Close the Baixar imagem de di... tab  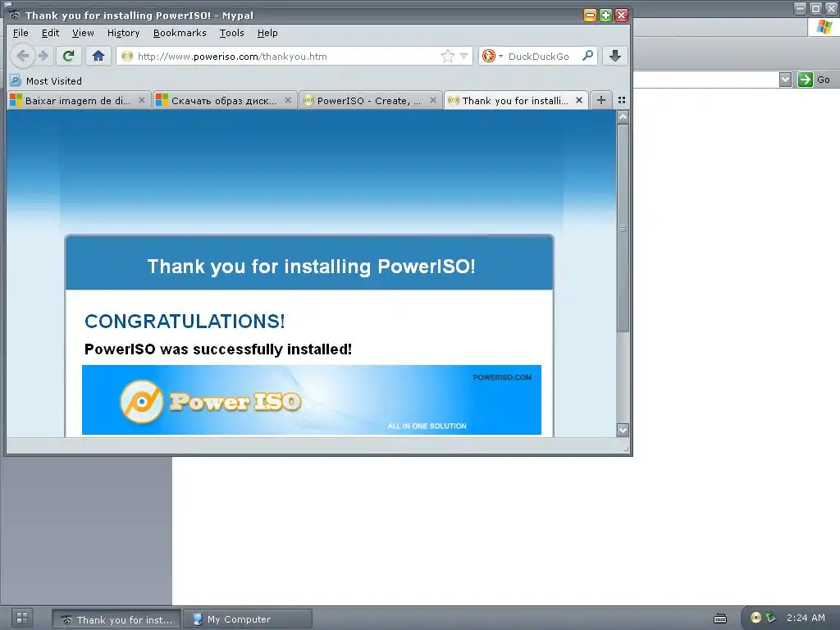point(141,100)
